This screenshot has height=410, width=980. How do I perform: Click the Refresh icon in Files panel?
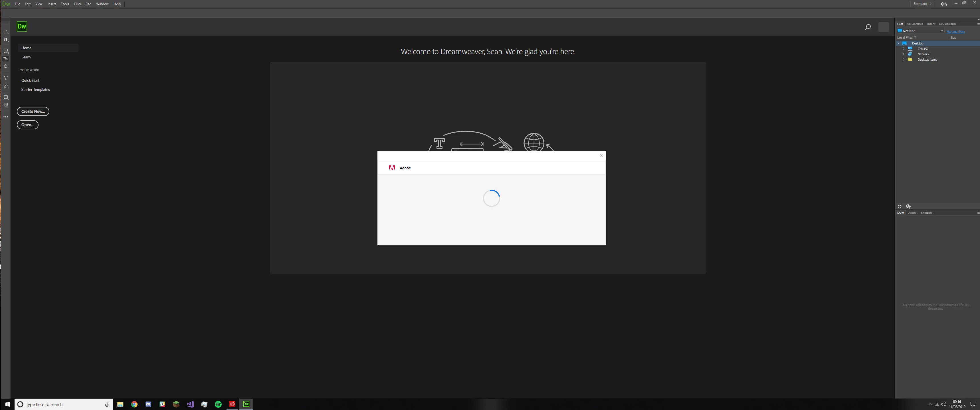point(899,207)
